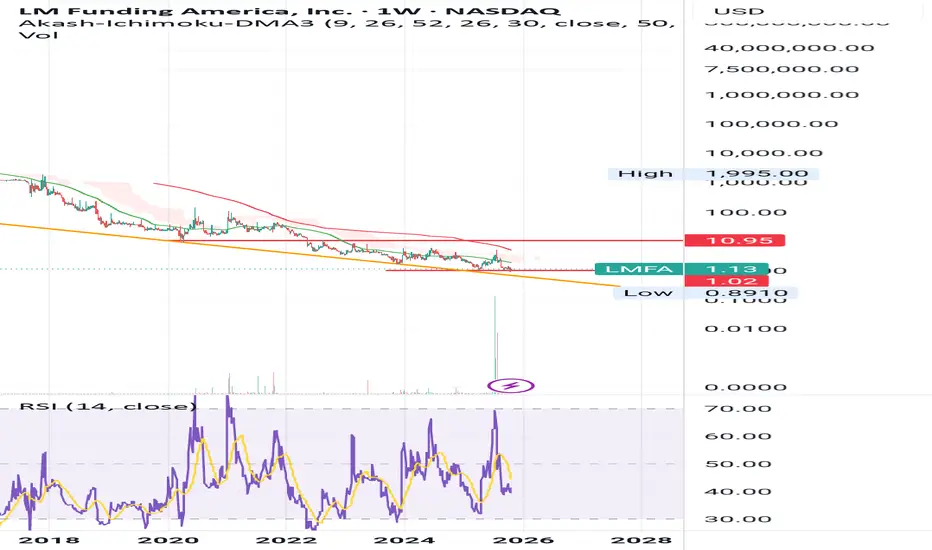Click the 2018 time axis label
The width and height of the screenshot is (932, 550).
[49, 540]
